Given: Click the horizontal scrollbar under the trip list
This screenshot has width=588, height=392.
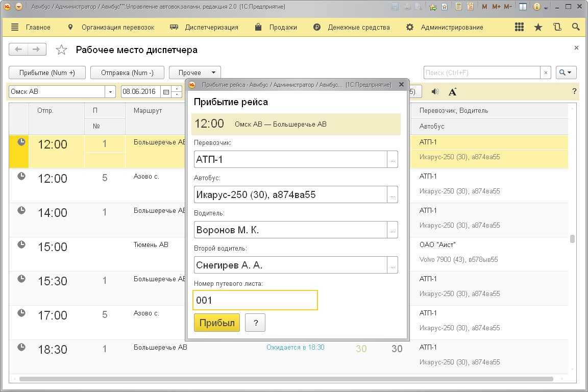Looking at the screenshot, I should coord(286,379).
